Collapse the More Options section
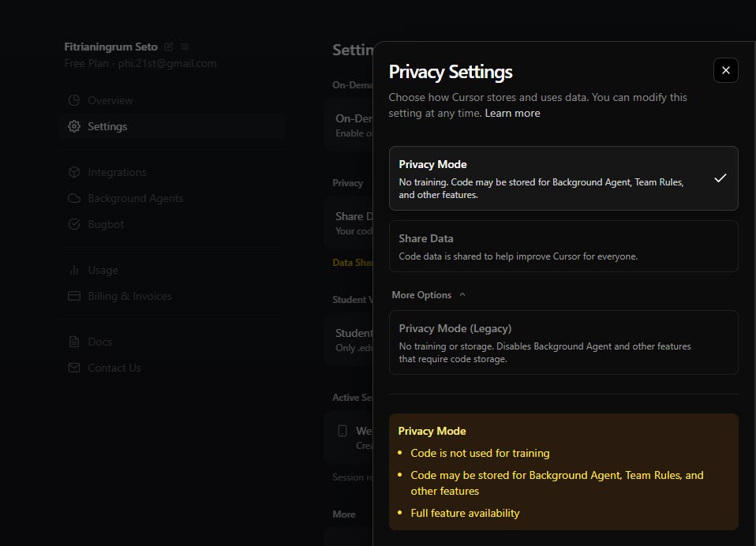 [x=429, y=294]
